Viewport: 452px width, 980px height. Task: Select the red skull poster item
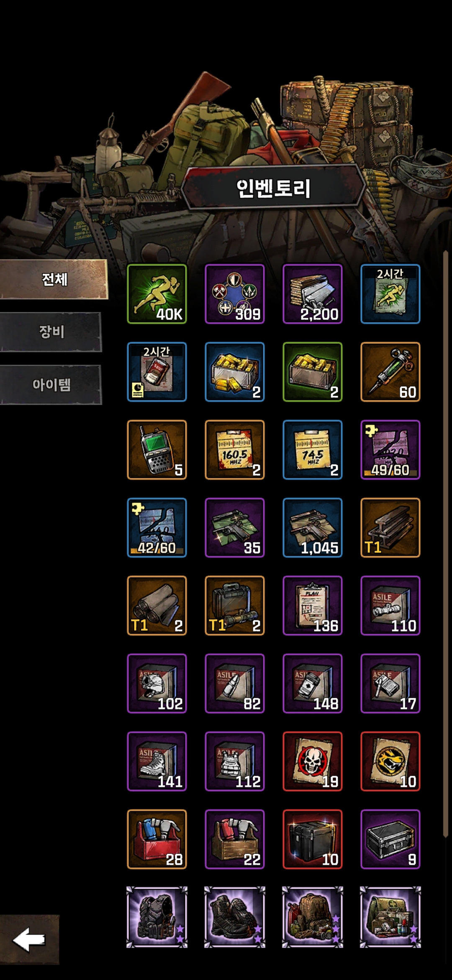click(x=313, y=761)
